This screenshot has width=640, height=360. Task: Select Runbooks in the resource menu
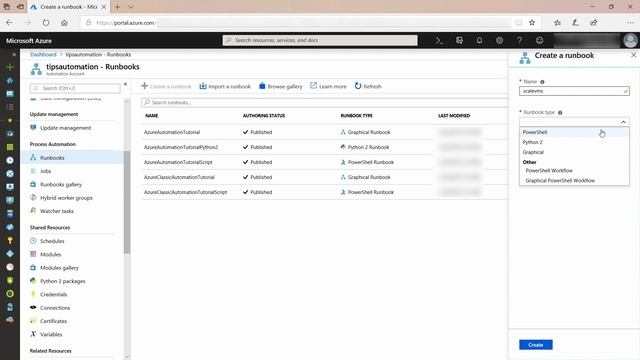point(72,158)
